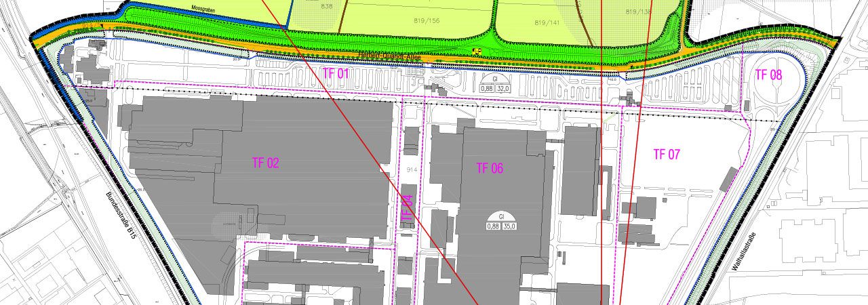Click the GI 0,88 35,0 zoning stamp
Viewport: 868px width, 305px height.
pyautogui.click(x=501, y=221)
